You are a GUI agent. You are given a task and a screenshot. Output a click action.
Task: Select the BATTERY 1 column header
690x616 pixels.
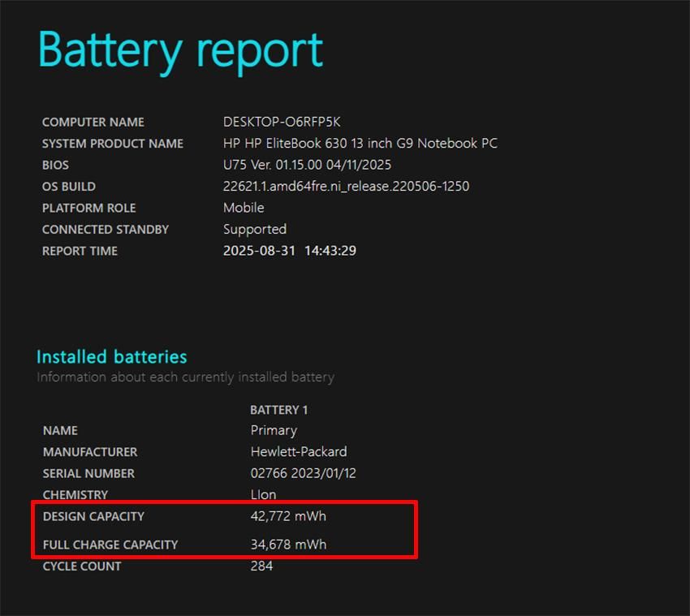point(278,410)
